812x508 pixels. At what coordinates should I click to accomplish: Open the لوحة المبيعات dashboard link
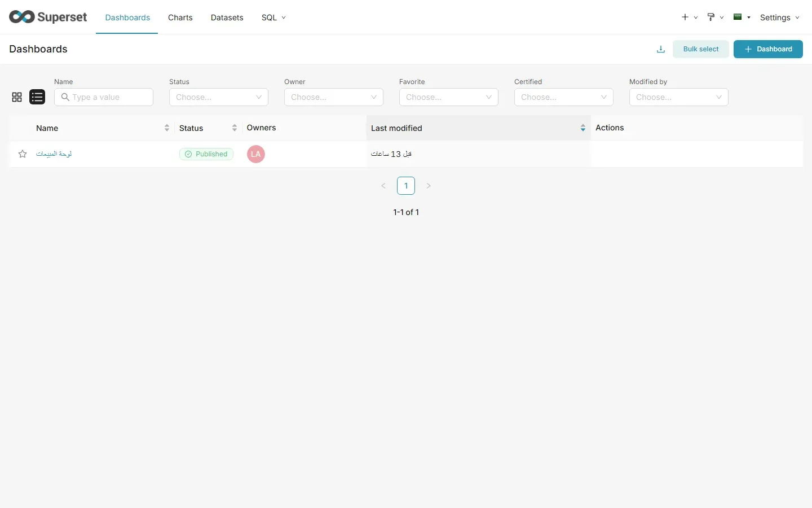point(54,154)
